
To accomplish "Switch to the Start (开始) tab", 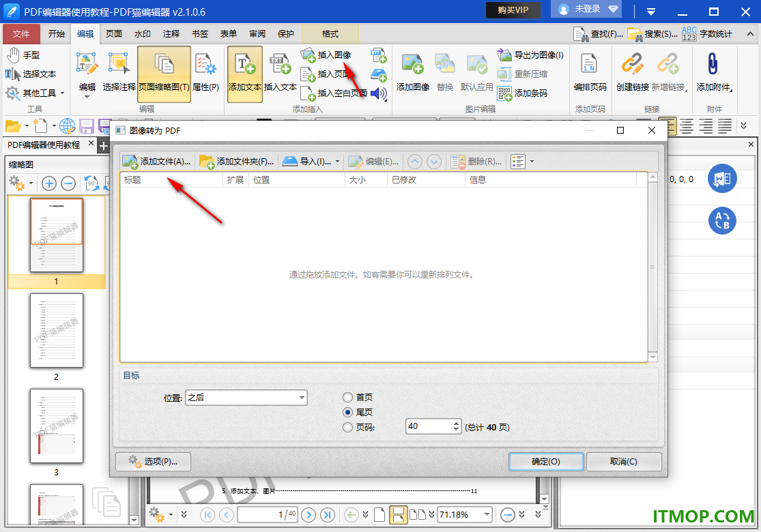I will click(57, 34).
